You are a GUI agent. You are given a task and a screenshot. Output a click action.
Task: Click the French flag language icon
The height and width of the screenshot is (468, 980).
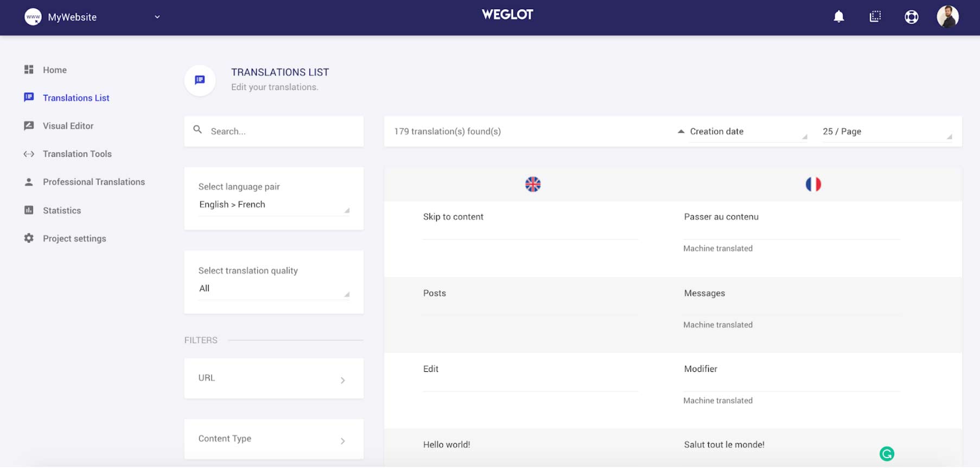pos(813,184)
